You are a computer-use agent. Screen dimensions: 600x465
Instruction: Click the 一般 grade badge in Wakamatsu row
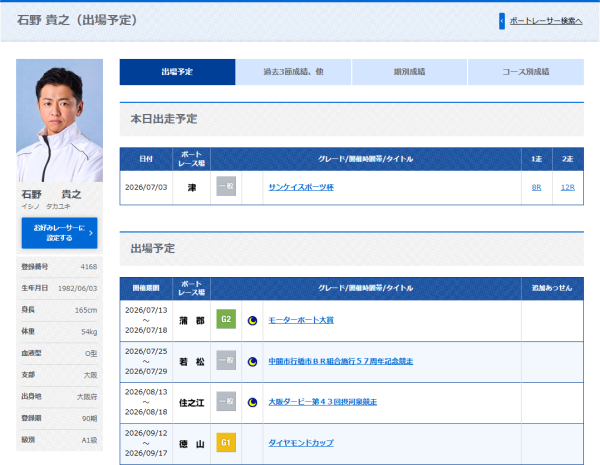pos(226,360)
